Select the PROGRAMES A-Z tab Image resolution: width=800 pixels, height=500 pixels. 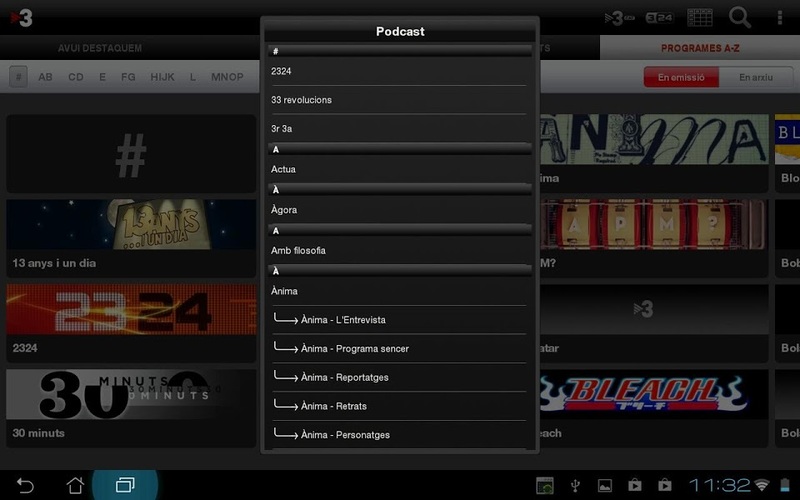click(700, 48)
